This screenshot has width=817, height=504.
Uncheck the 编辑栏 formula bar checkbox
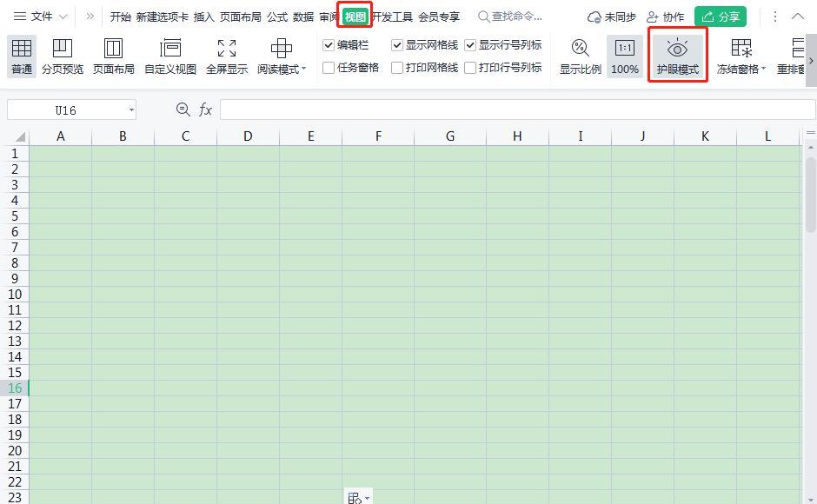click(329, 45)
